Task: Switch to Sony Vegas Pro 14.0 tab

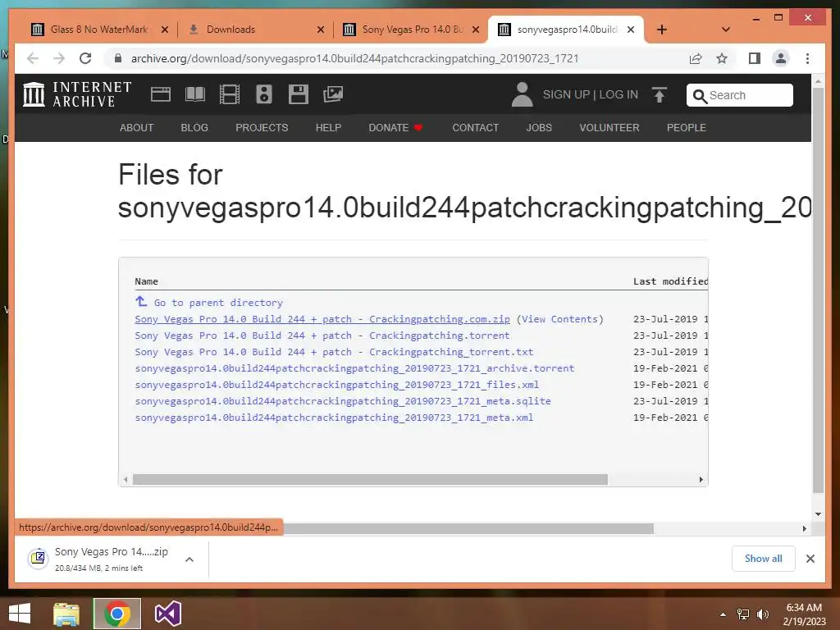Action: (x=412, y=30)
